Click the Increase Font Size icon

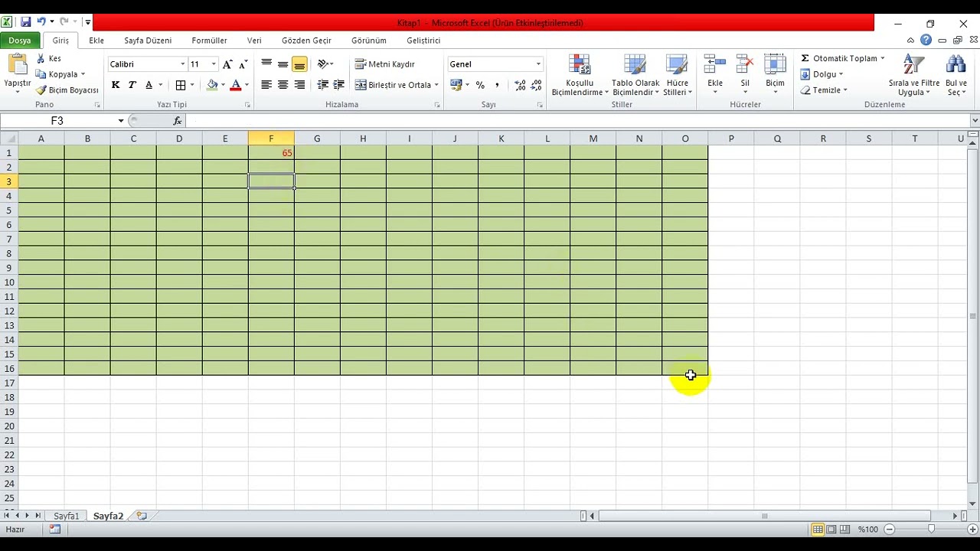[227, 64]
